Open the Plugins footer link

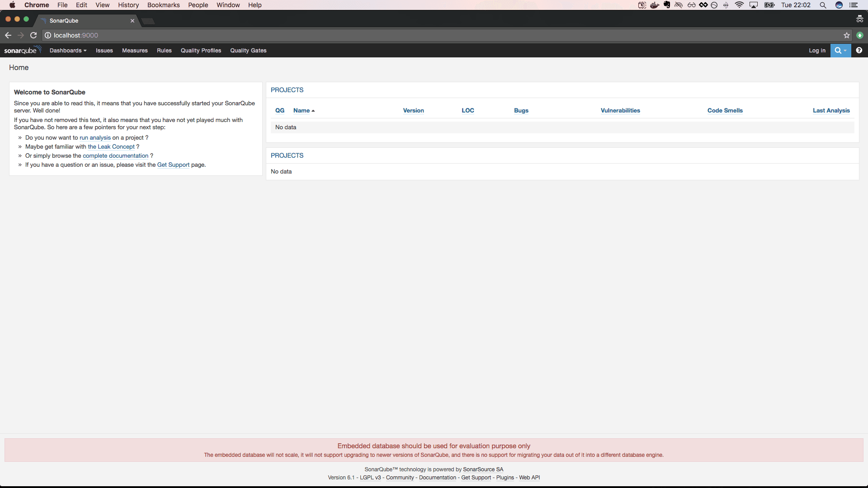click(505, 478)
